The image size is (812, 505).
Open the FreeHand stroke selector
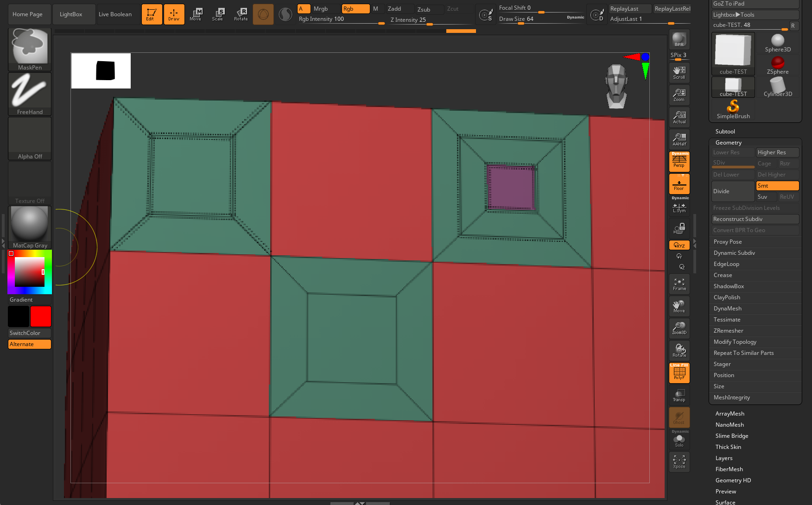tap(30, 94)
